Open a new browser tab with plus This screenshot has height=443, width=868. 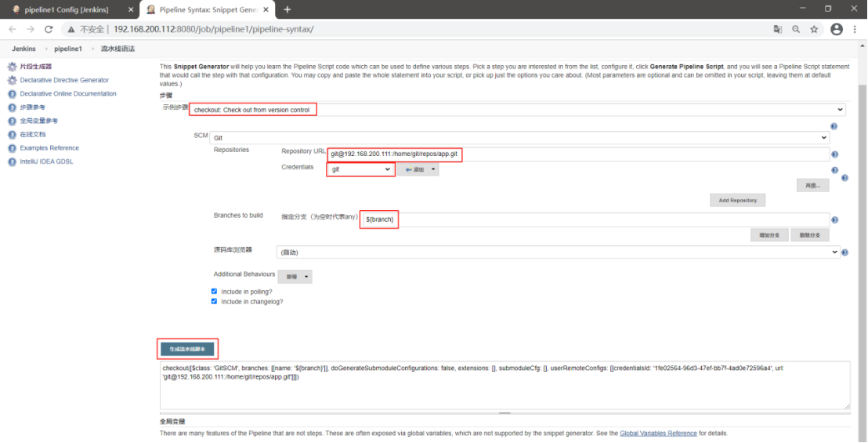pyautogui.click(x=288, y=9)
